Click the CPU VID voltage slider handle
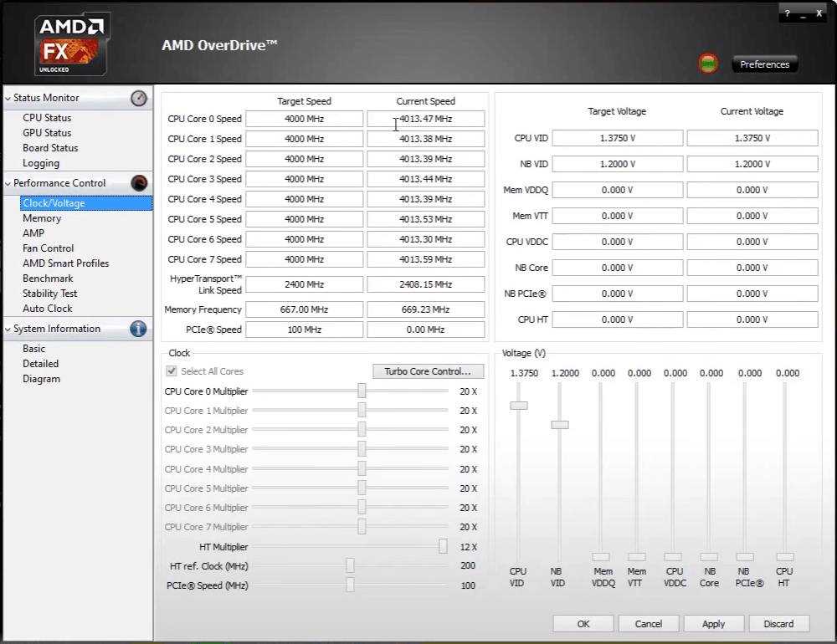The height and width of the screenshot is (644, 837). click(x=519, y=406)
